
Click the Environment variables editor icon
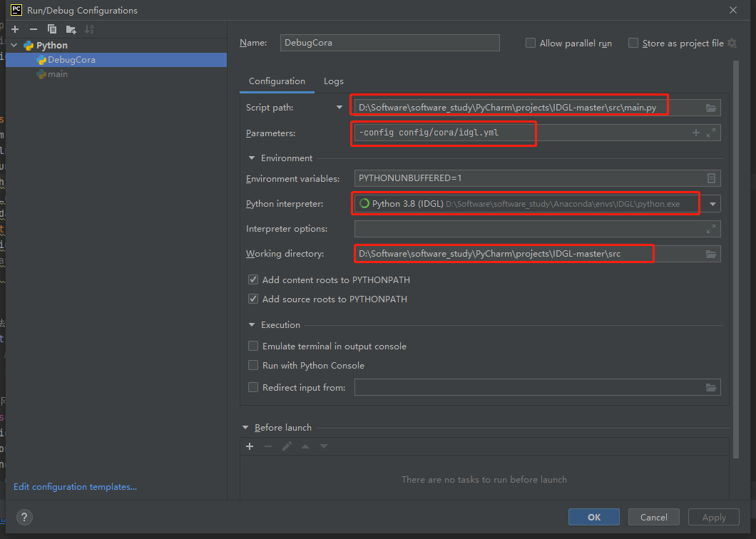click(x=710, y=178)
